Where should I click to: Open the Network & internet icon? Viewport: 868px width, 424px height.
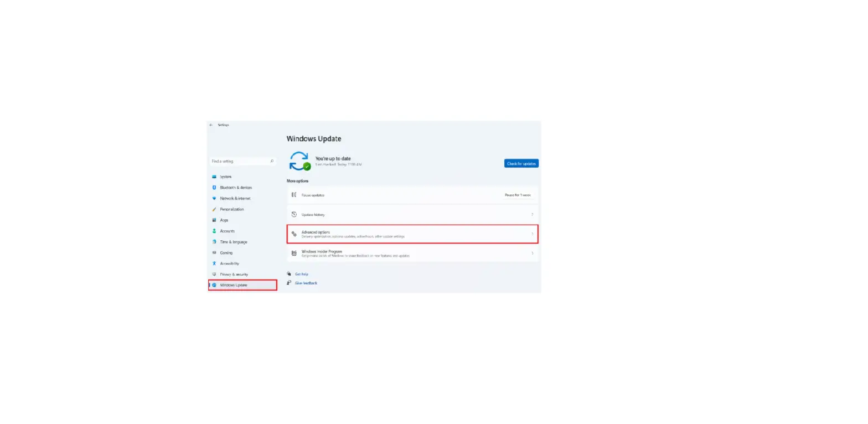pos(214,198)
